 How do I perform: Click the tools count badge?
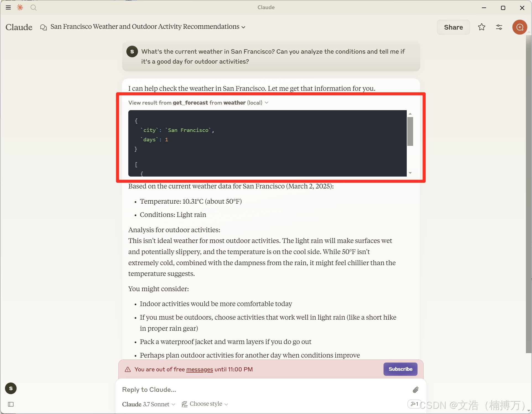(x=414, y=404)
